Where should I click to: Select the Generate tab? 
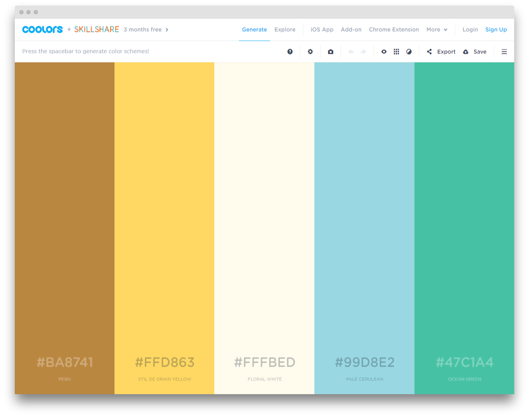[255, 30]
